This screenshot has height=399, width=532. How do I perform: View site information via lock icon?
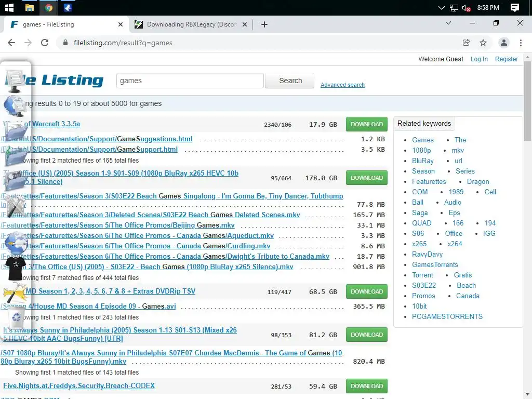click(x=65, y=43)
